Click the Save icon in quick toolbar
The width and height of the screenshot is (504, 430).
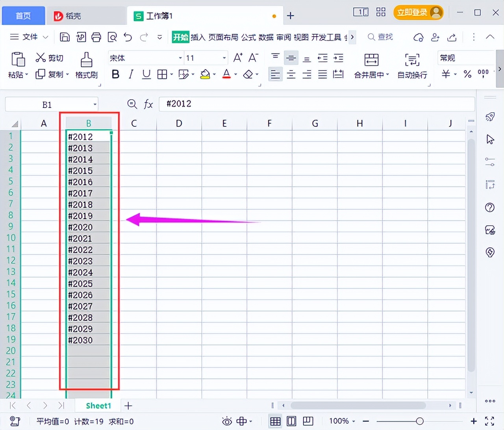coord(65,37)
